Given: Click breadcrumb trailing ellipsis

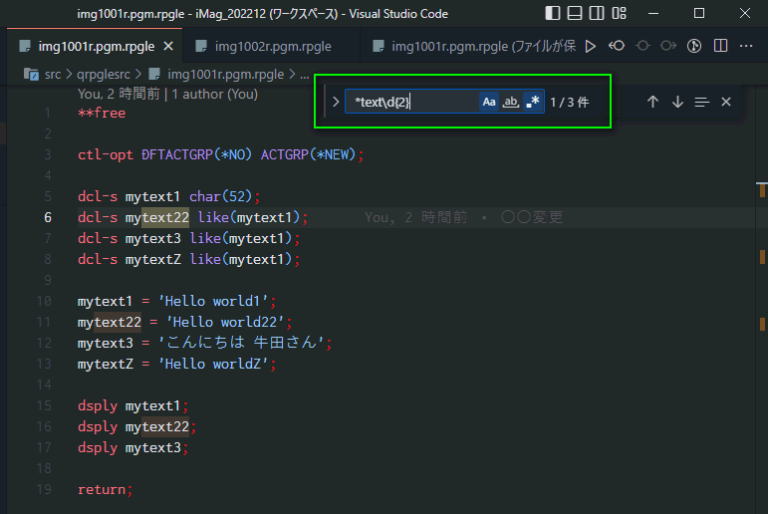Looking at the screenshot, I should (x=304, y=75).
